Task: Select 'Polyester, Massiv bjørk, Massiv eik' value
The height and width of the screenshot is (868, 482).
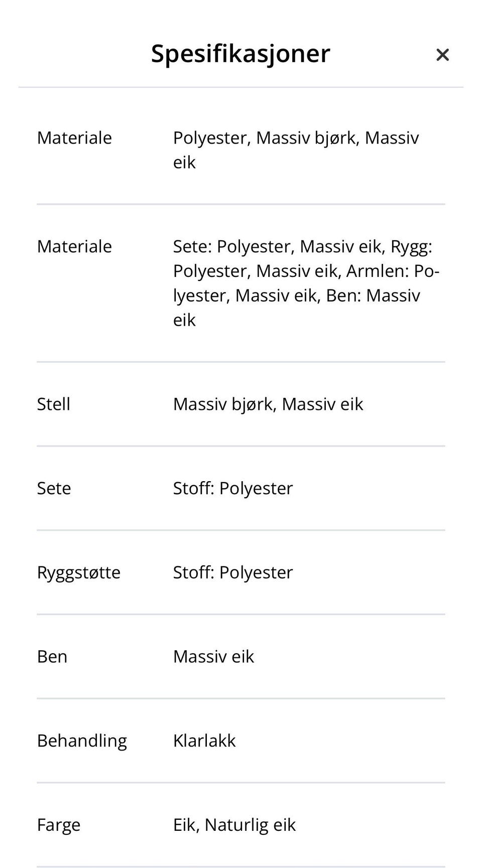Action: point(296,150)
